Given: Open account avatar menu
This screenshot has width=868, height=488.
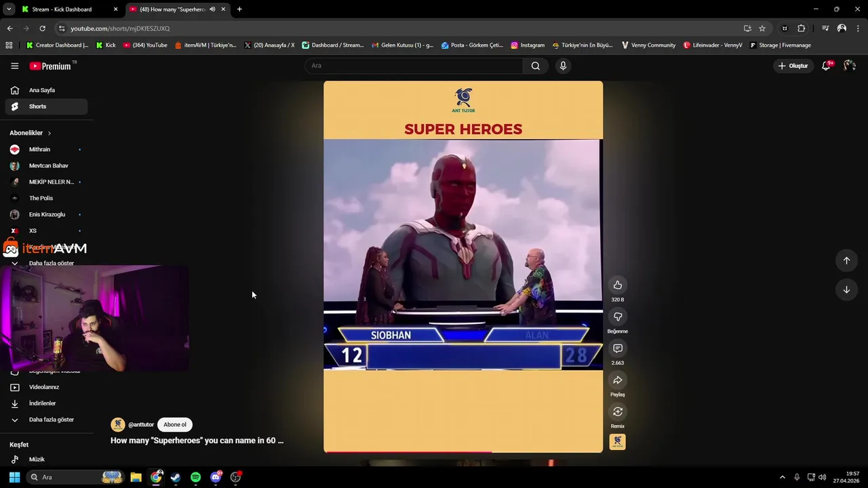Looking at the screenshot, I should click(850, 66).
